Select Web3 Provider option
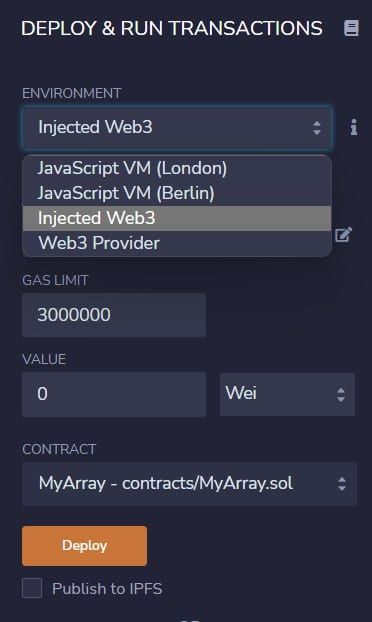The height and width of the screenshot is (622, 372). tap(177, 243)
